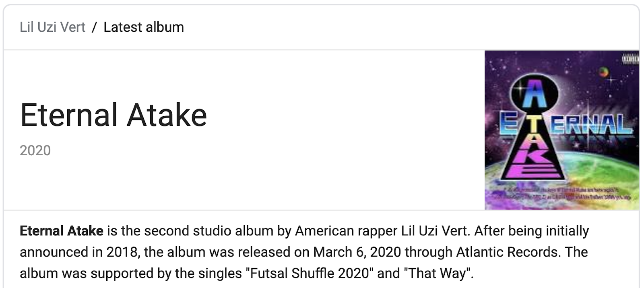Screen dimensions: 644x288
Task: Click the 2020 release year under the title
Action: point(35,150)
